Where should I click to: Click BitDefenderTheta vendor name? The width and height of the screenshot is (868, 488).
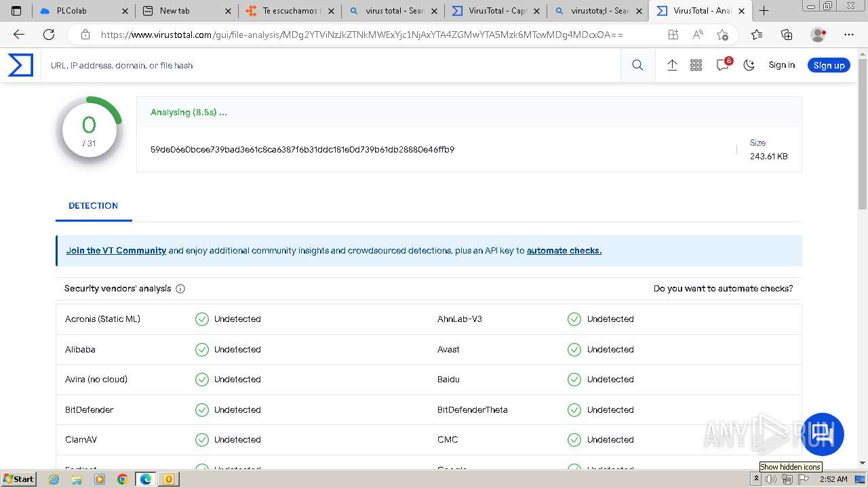[473, 410]
